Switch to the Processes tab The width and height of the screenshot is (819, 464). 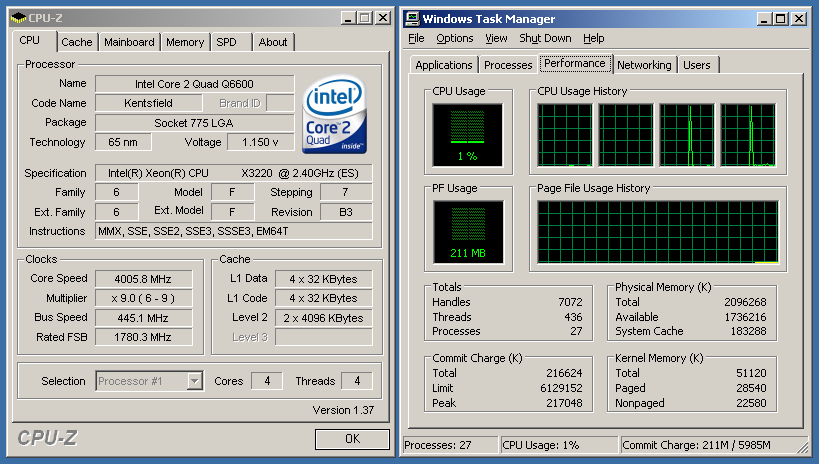tap(508, 65)
